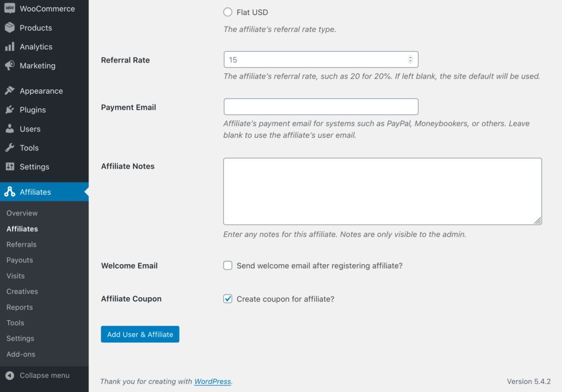
Task: Click the Products box icon
Action: pyautogui.click(x=9, y=28)
